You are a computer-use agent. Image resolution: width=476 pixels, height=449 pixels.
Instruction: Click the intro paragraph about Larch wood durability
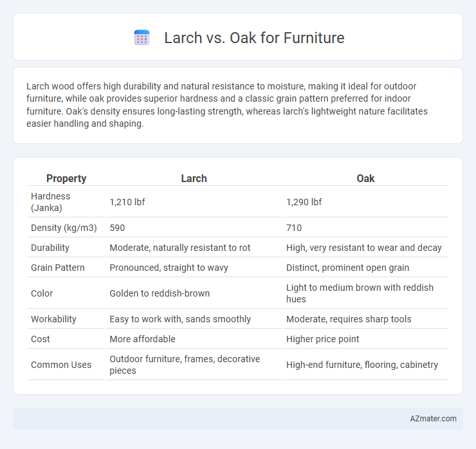point(227,105)
